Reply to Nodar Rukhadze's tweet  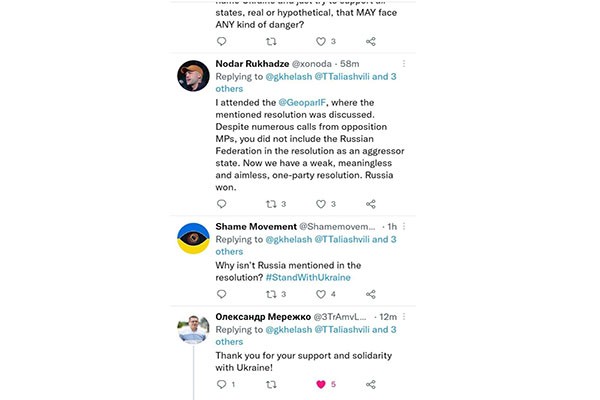tap(222, 204)
